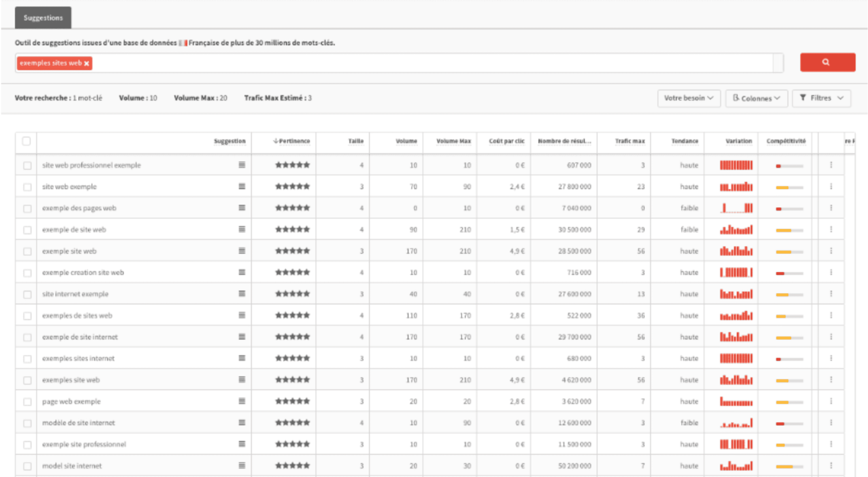The width and height of the screenshot is (868, 477).
Task: Switch to the Suggestions tab
Action: (x=43, y=18)
